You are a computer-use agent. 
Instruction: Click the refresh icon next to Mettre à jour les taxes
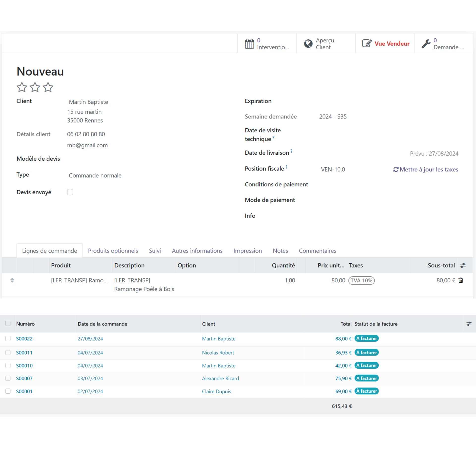pos(396,169)
